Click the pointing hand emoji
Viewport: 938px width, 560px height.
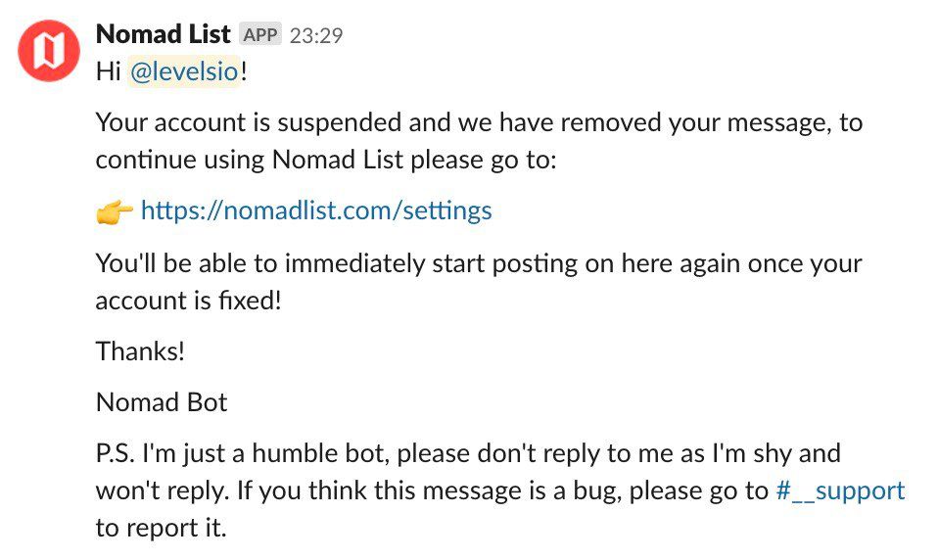point(115,212)
